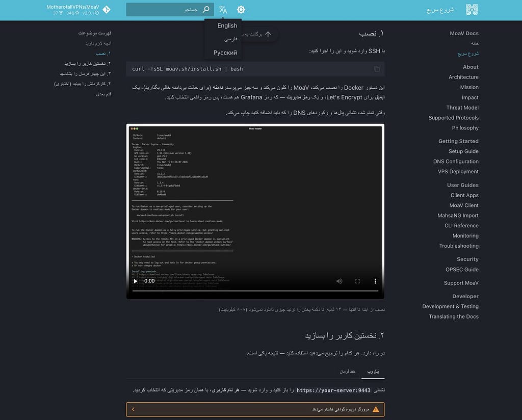Enter video fullscreen mode
Viewport: 522px width, 420px height.
357,281
